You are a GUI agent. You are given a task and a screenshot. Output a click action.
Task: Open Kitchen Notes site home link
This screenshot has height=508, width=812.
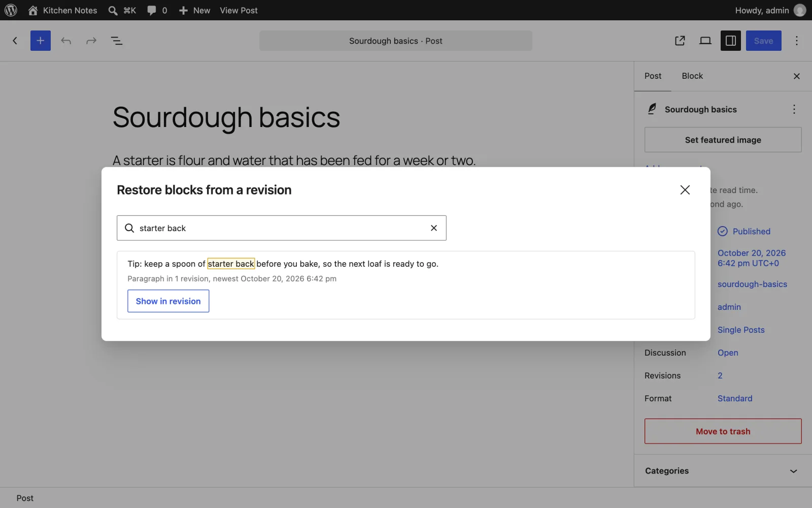63,10
